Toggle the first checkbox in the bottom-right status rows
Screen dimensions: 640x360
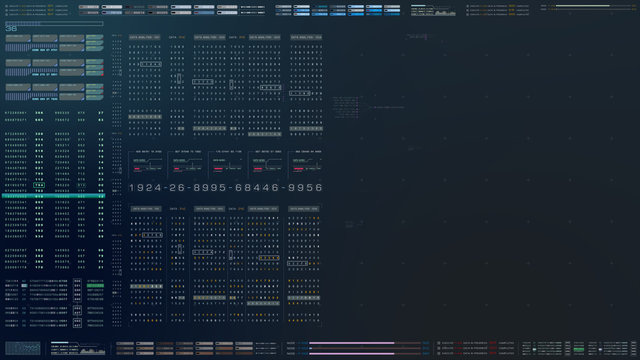tap(439, 343)
